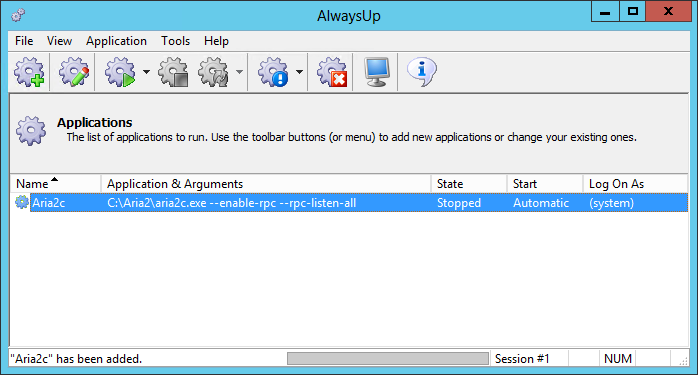
Task: Open the Start application dropdown arrow
Action: tap(146, 72)
